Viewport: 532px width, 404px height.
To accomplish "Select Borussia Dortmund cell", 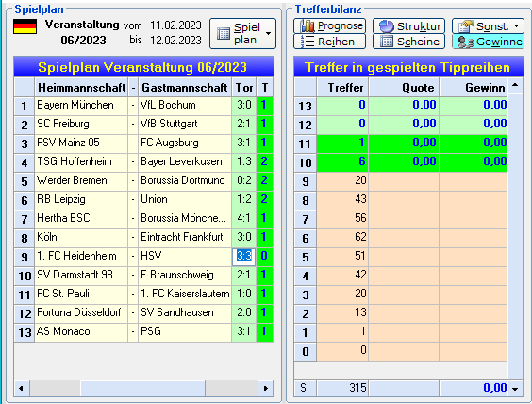I will (185, 180).
